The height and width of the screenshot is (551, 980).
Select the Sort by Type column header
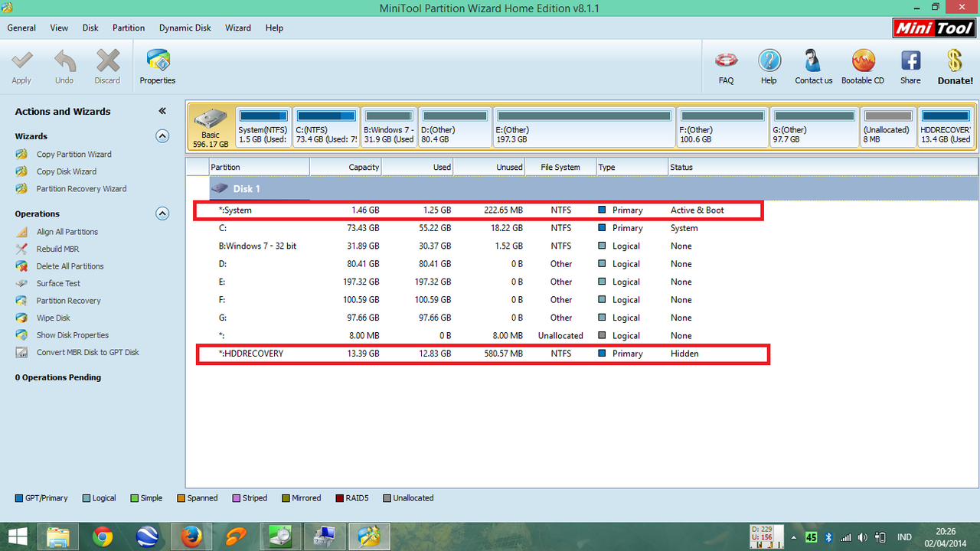[632, 167]
